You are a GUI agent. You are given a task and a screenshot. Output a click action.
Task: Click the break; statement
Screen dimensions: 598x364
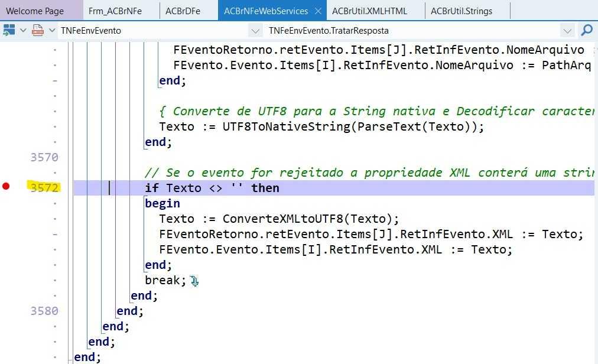tap(165, 281)
